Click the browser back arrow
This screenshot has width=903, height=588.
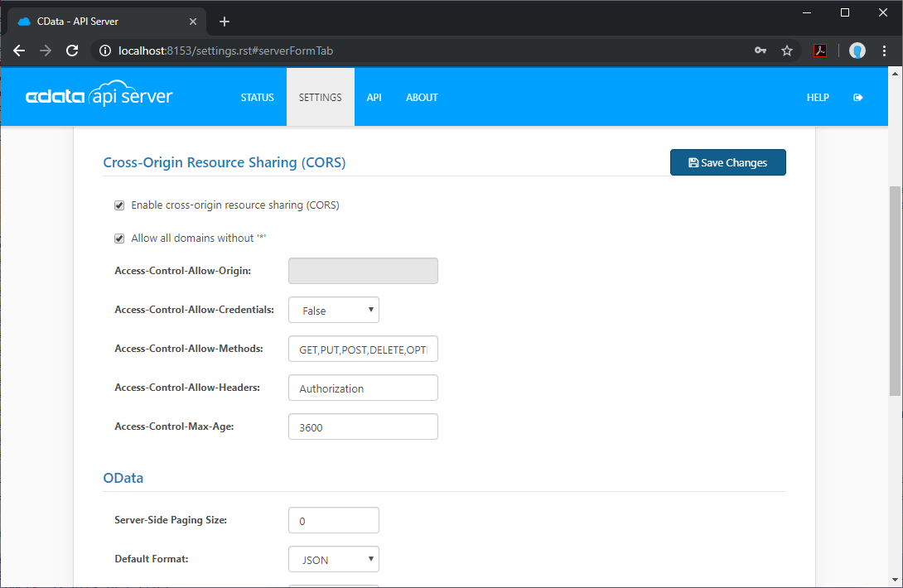click(19, 51)
